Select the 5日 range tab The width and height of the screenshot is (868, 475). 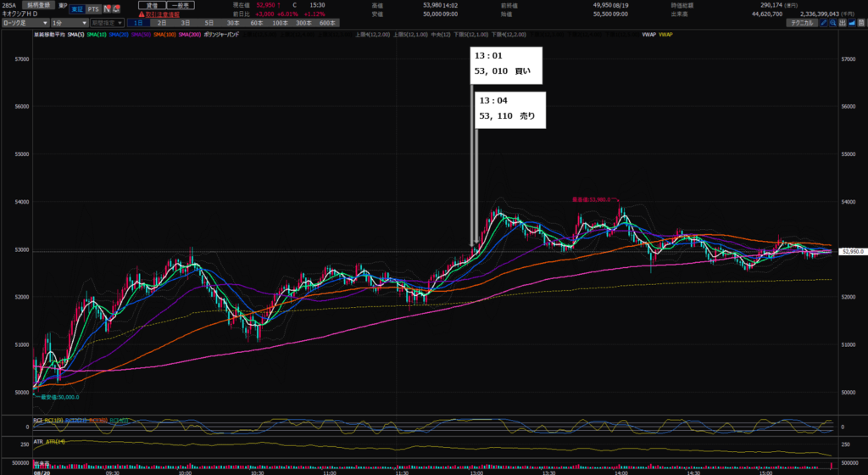209,23
